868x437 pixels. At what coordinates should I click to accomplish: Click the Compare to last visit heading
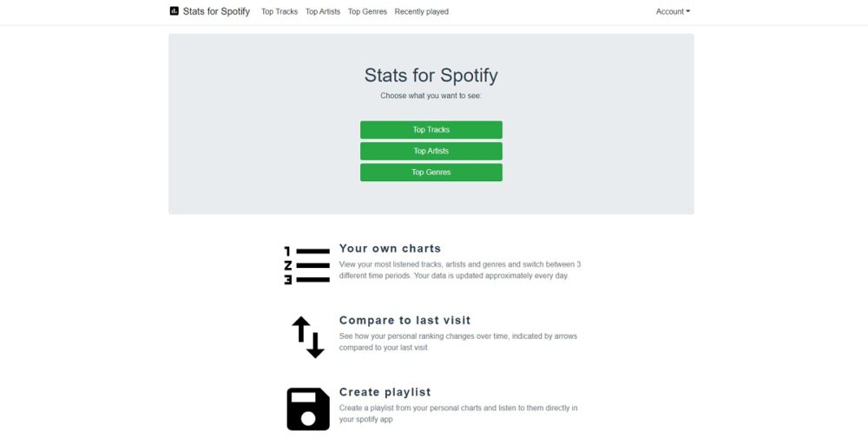point(404,320)
